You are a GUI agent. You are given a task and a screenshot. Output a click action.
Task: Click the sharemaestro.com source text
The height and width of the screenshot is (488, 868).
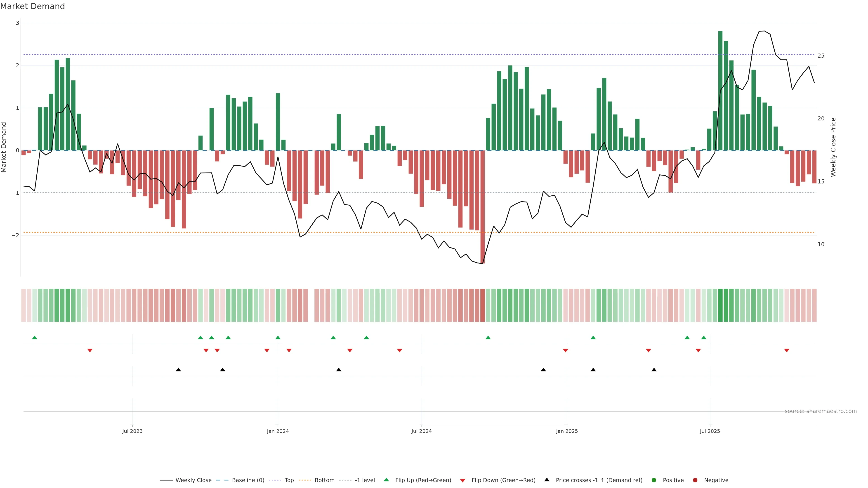(821, 411)
